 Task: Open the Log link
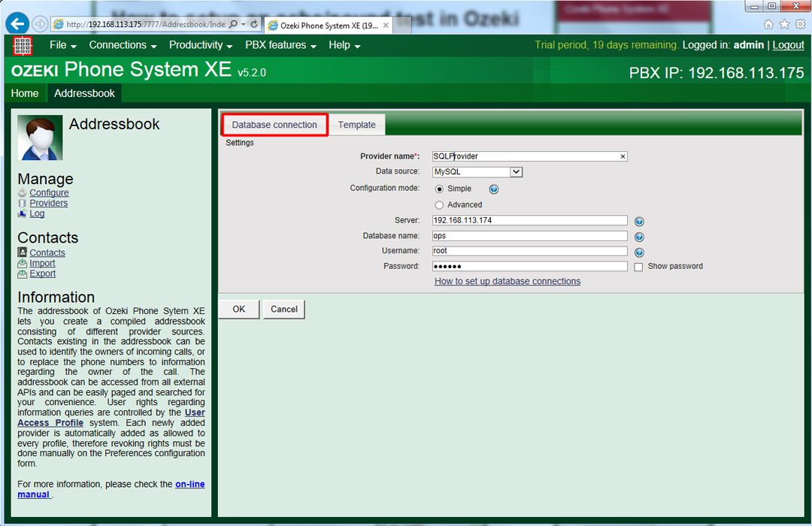[x=37, y=213]
